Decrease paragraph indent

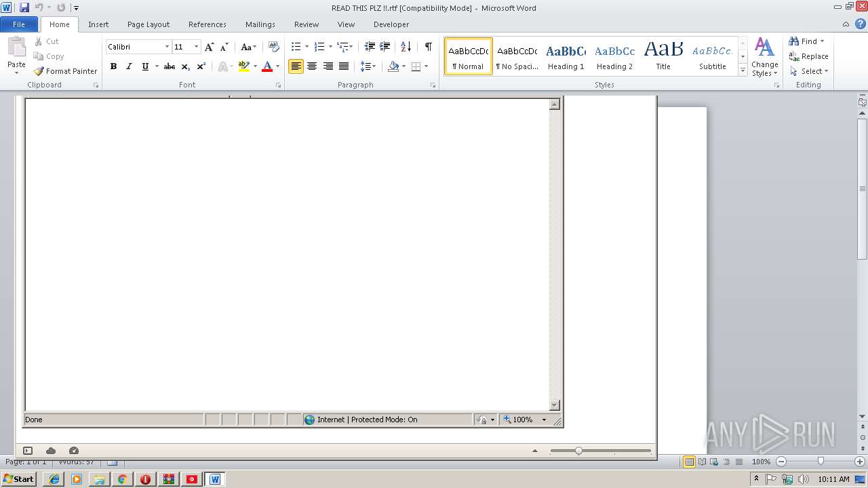pyautogui.click(x=370, y=47)
